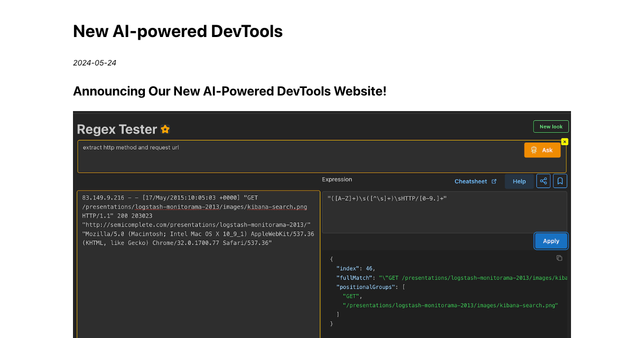
Task: Click the bookmark icon button
Action: click(560, 181)
